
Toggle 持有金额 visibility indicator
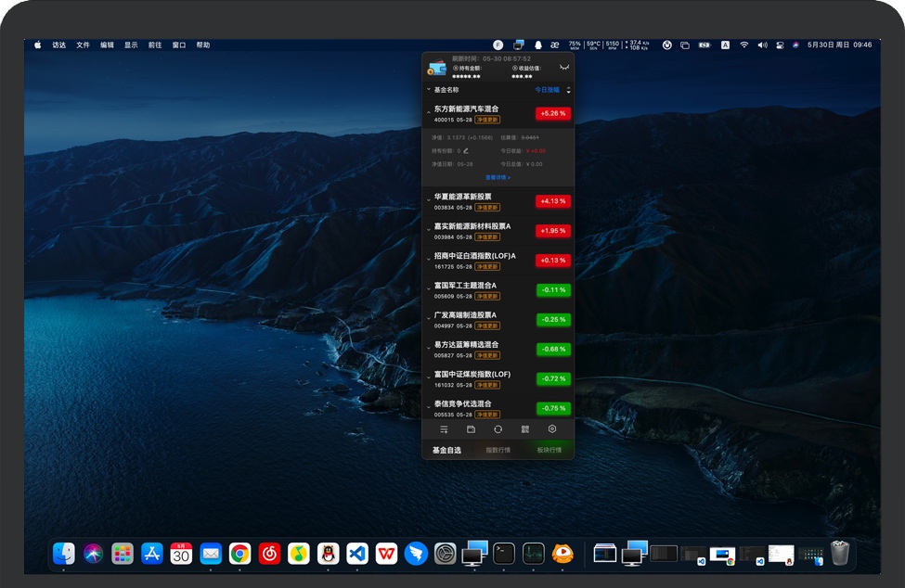click(456, 68)
